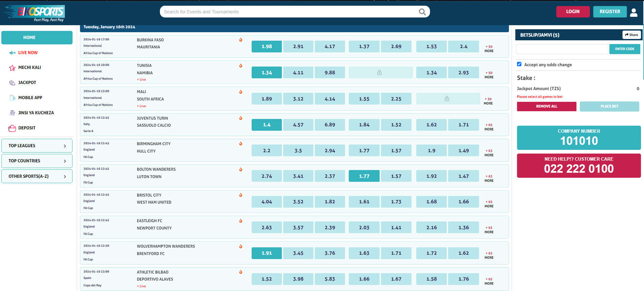This screenshot has height=291, width=644.
Task: Open the user profile icon
Action: pos(634,12)
